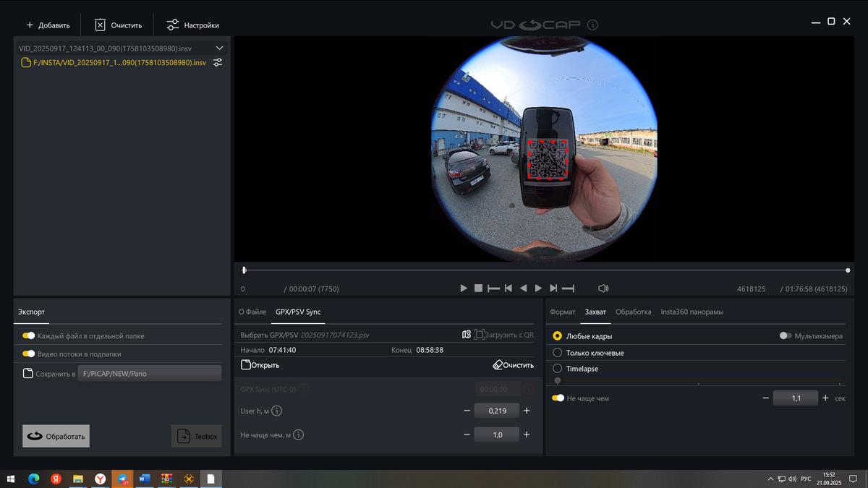Select the Захват tab
This screenshot has height=488, width=868.
tap(595, 312)
